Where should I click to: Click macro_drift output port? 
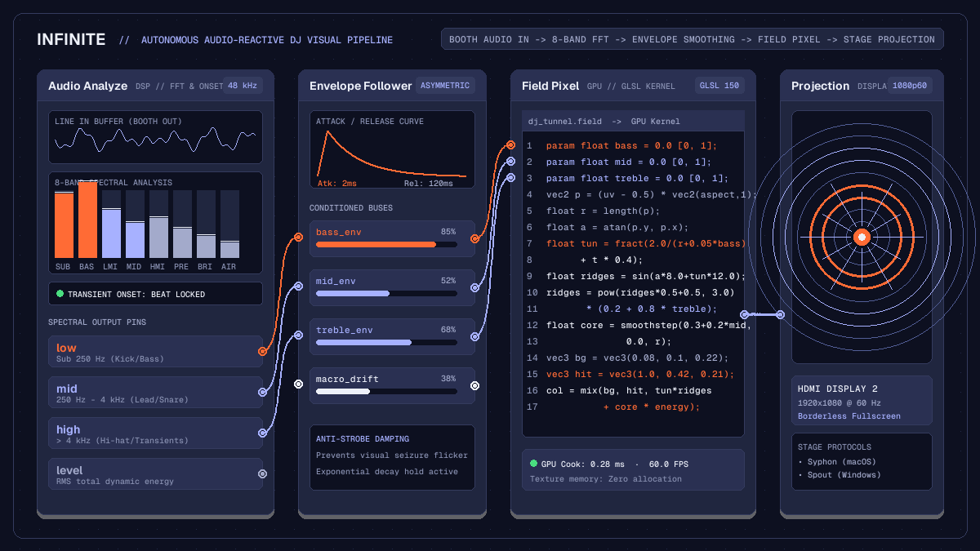coord(474,385)
